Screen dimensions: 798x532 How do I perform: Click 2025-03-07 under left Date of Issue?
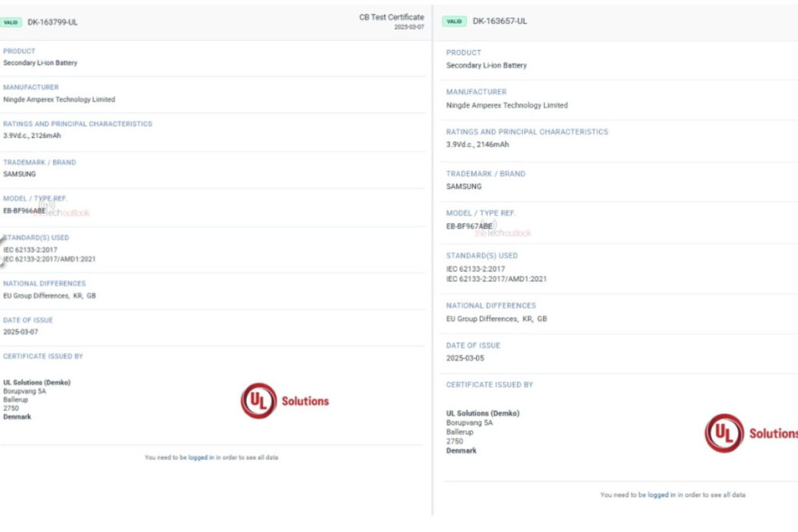[x=20, y=332]
